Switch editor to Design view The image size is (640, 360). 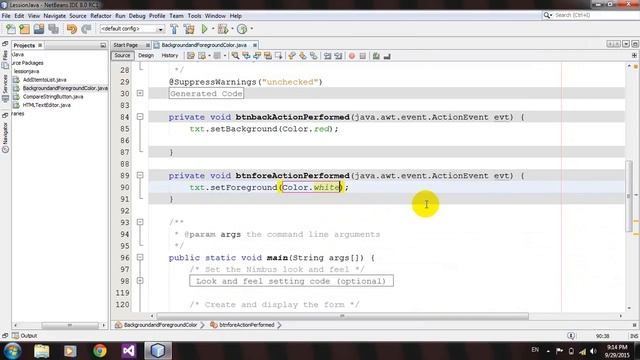146,56
